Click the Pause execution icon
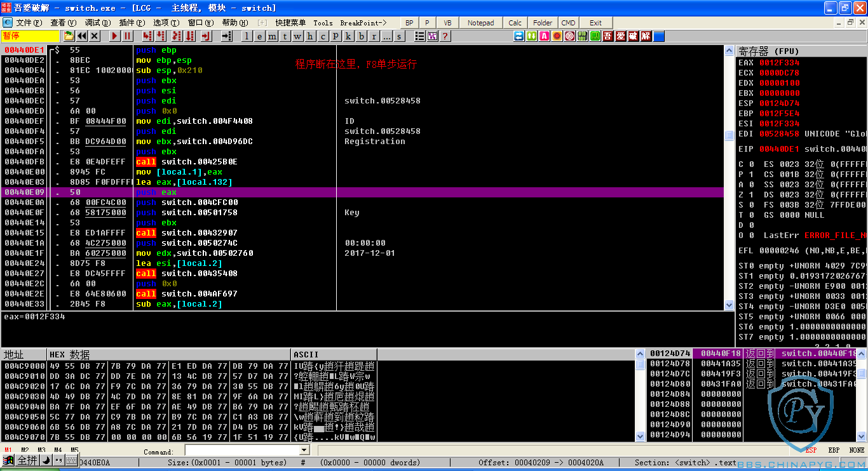This screenshot has width=868, height=471. point(127,36)
